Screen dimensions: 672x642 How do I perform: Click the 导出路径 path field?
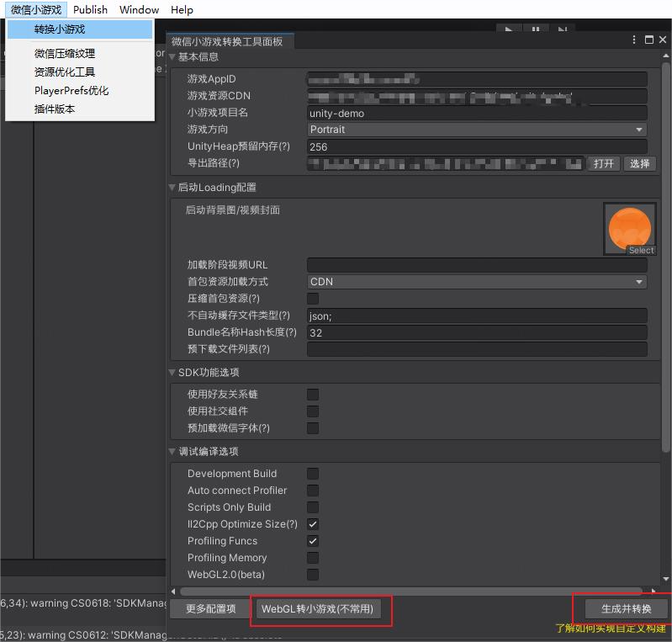click(445, 163)
